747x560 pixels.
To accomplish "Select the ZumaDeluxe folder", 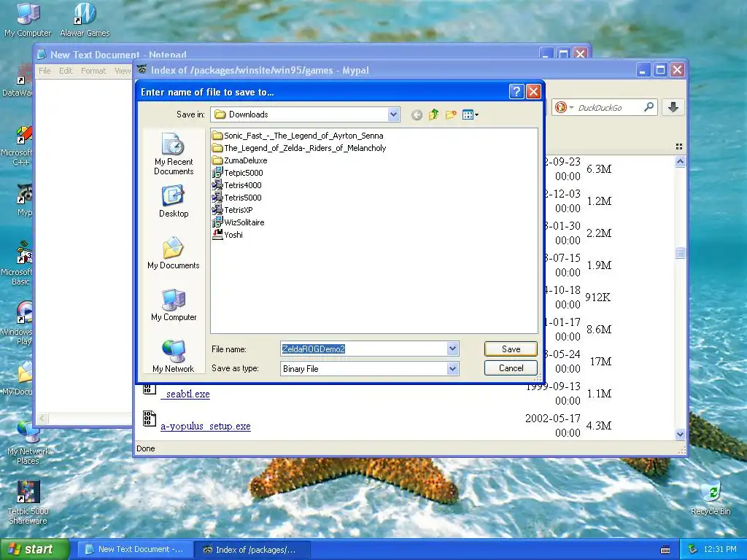I will (x=239, y=160).
